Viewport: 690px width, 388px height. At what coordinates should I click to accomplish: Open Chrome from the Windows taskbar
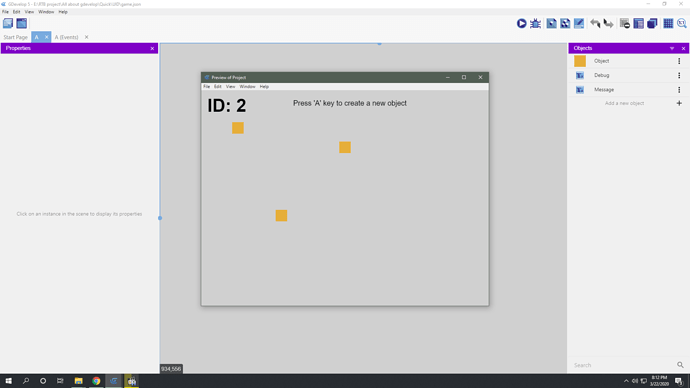click(x=96, y=381)
